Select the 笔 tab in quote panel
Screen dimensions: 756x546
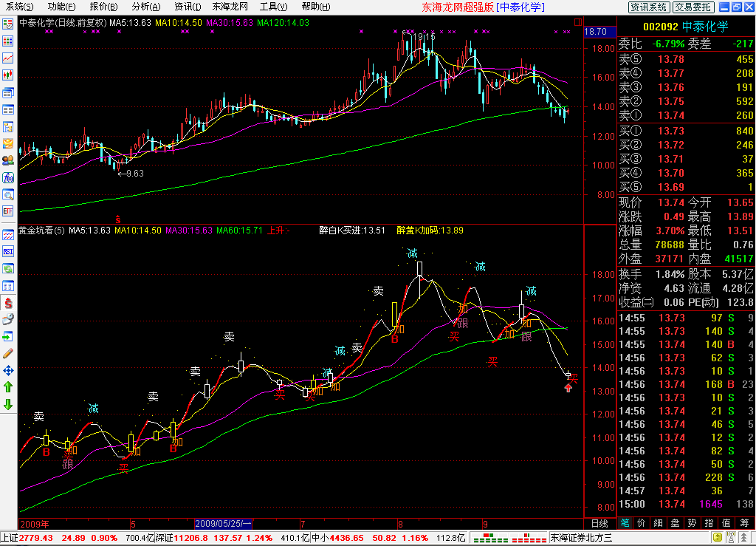click(625, 523)
